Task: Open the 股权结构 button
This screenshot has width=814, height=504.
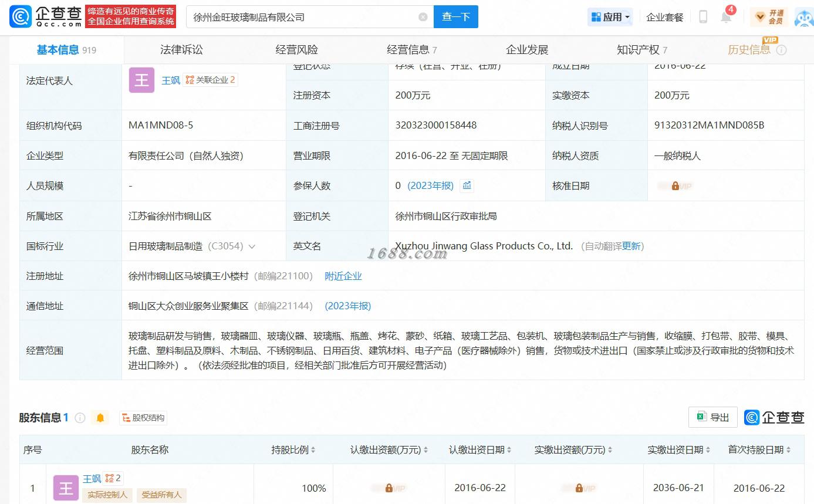Action: (143, 418)
